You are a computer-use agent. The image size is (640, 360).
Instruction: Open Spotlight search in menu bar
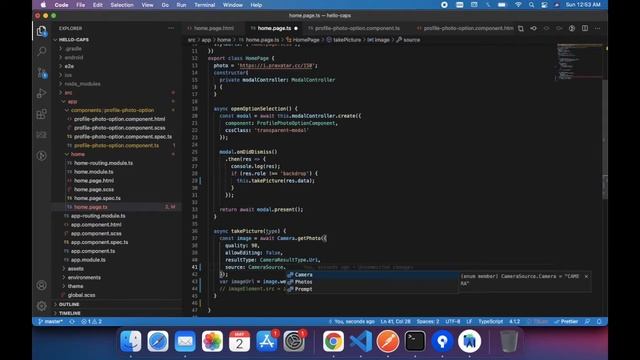click(531, 5)
